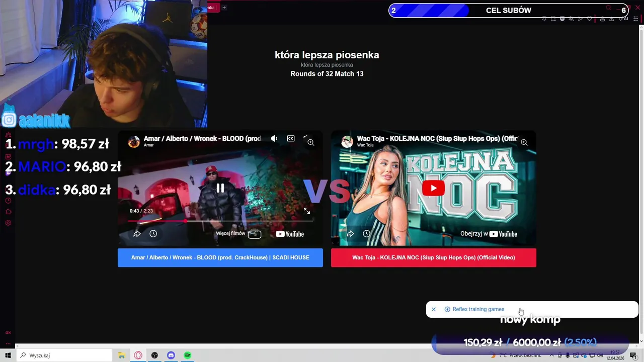Click the Wyszukaj taskbar search box

coord(65,355)
